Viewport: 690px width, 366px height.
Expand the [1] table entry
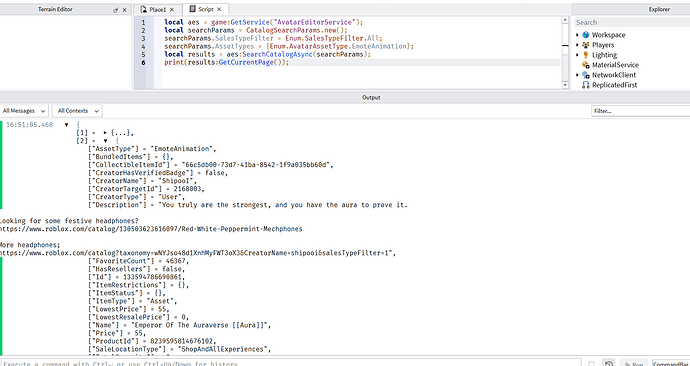pos(105,133)
